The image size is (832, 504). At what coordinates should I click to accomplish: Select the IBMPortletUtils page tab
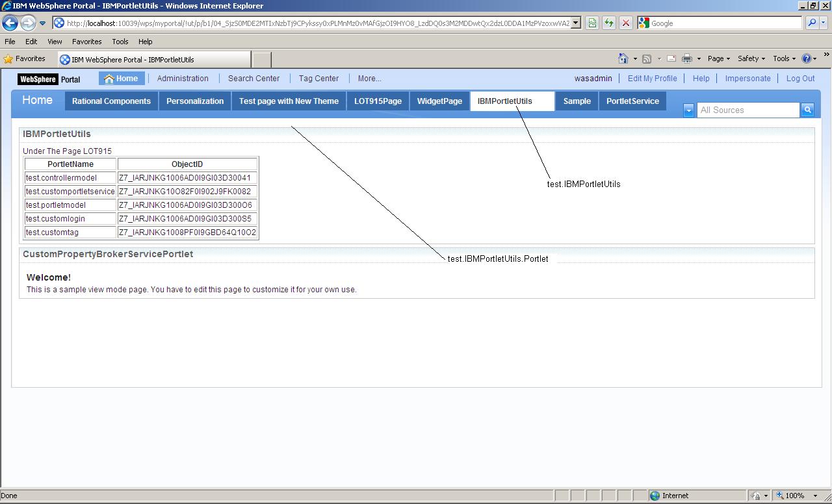(512, 101)
